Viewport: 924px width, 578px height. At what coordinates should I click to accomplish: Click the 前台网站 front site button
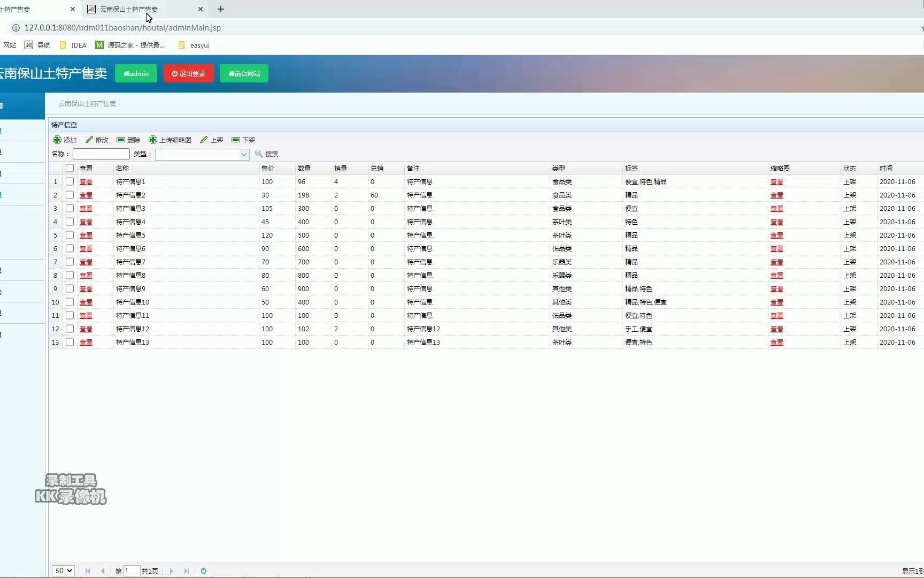[x=244, y=73]
